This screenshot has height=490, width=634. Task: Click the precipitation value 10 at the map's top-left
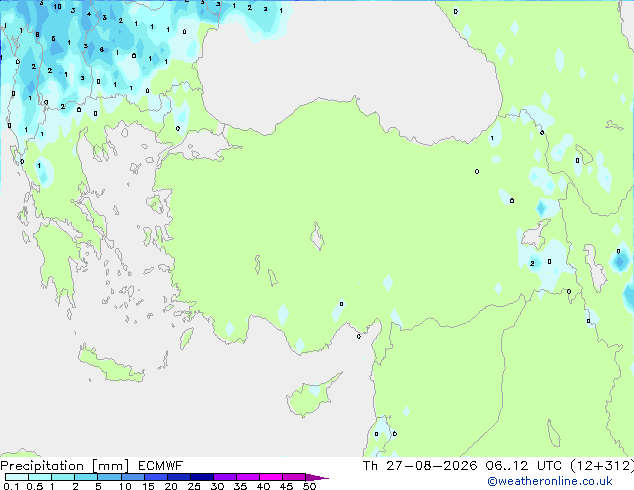pyautogui.click(x=57, y=6)
